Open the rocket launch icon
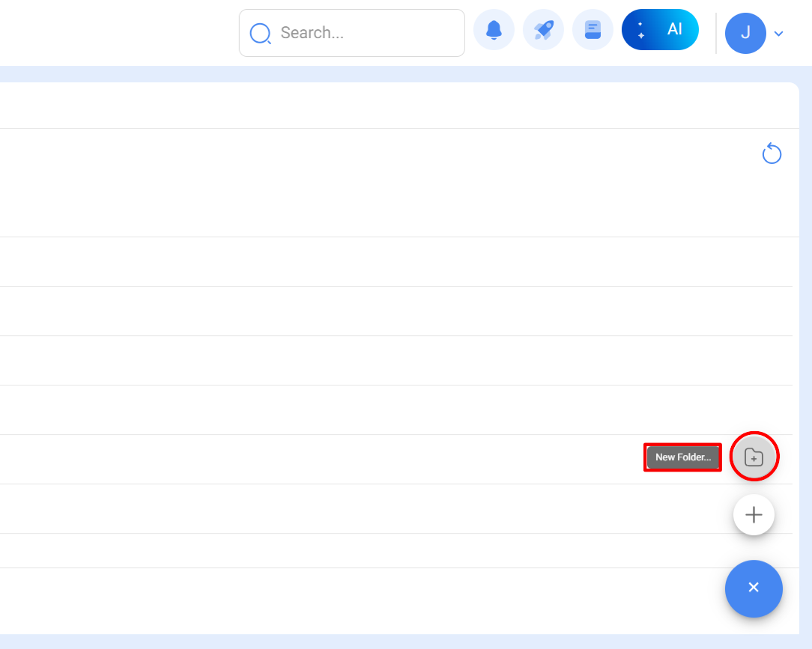Screen dimensions: 812x649 click(x=543, y=31)
